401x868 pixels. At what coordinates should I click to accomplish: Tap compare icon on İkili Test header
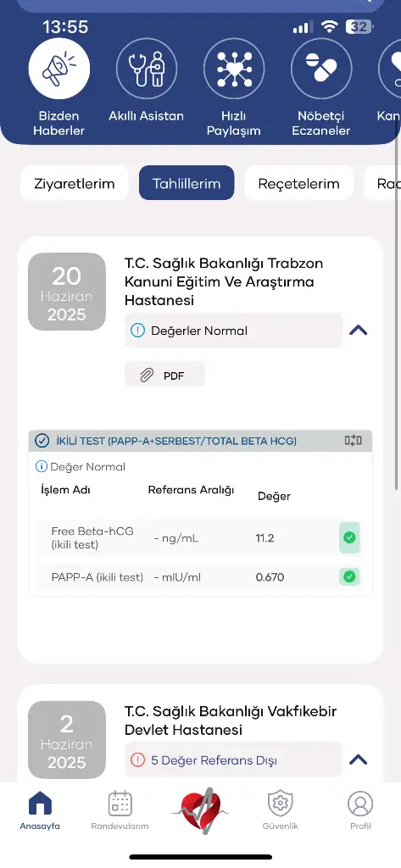(353, 441)
